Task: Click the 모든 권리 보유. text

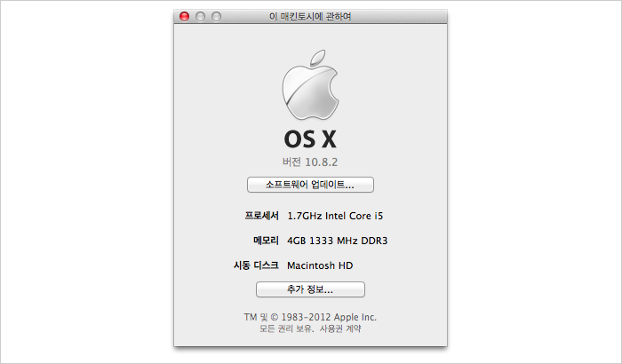Action: pos(287,328)
